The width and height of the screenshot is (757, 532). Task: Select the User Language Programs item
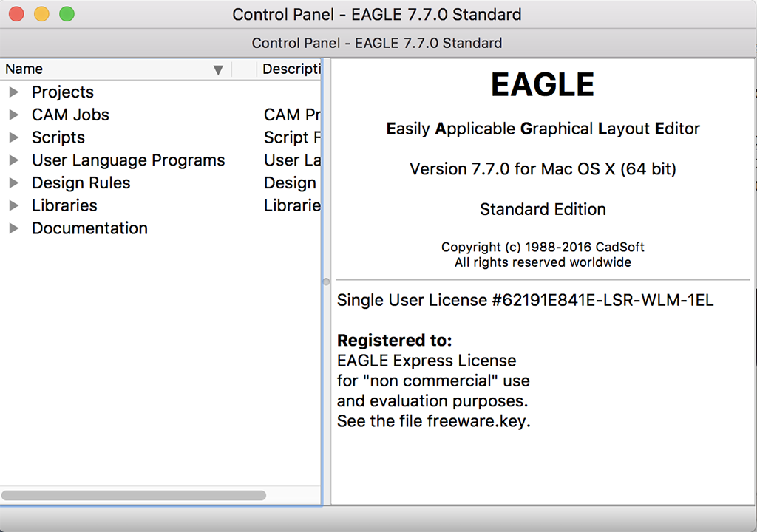pos(129,160)
